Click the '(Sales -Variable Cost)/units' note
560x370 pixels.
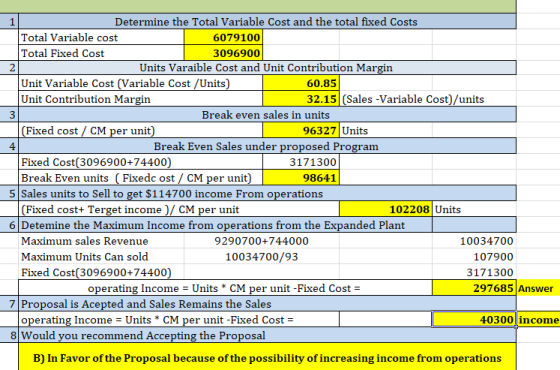click(413, 99)
